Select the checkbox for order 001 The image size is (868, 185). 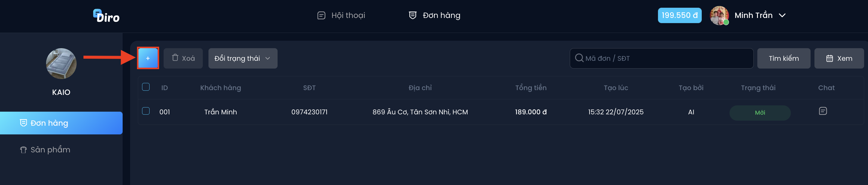(x=146, y=111)
